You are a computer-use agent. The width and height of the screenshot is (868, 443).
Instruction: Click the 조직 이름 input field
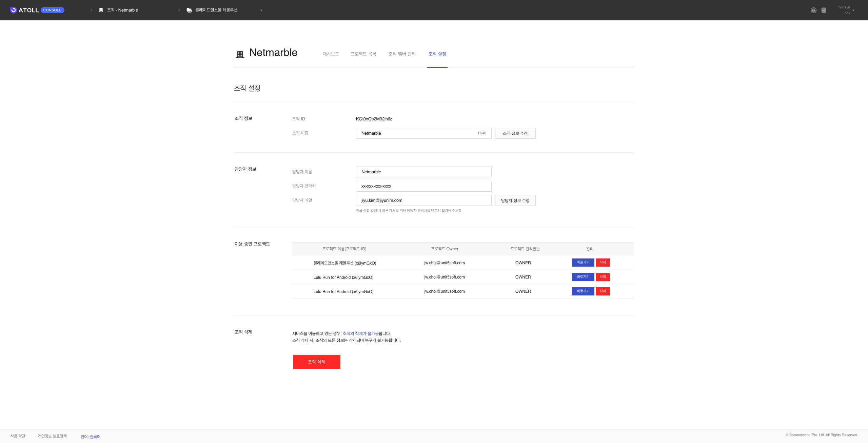tap(417, 133)
